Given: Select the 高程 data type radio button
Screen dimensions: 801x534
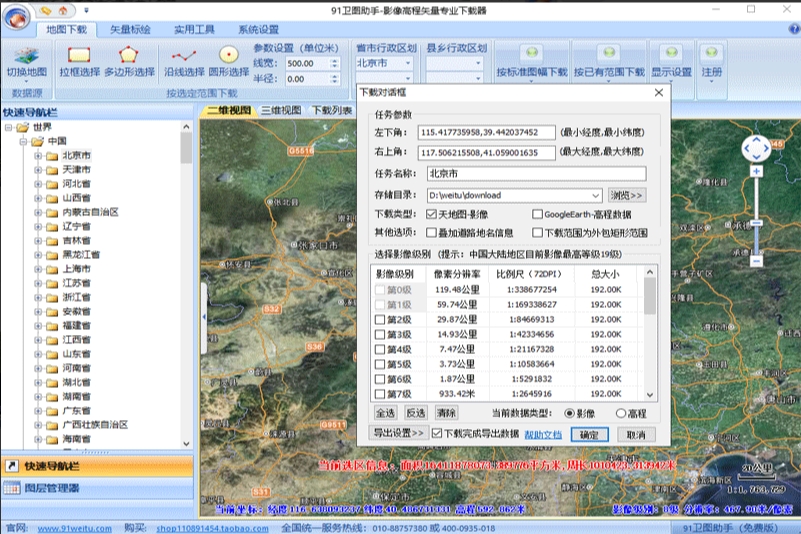Looking at the screenshot, I should point(621,413).
